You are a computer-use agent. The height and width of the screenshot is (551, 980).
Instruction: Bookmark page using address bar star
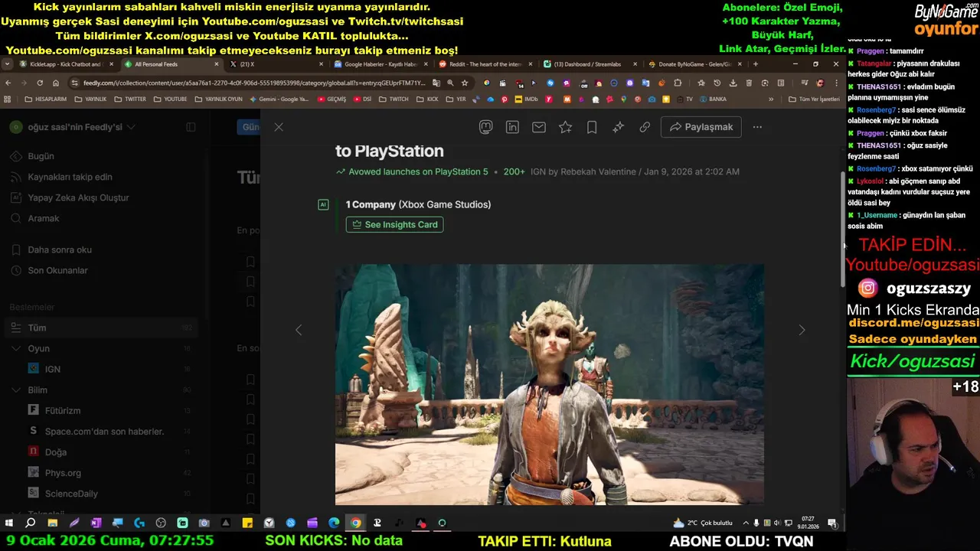(x=465, y=83)
